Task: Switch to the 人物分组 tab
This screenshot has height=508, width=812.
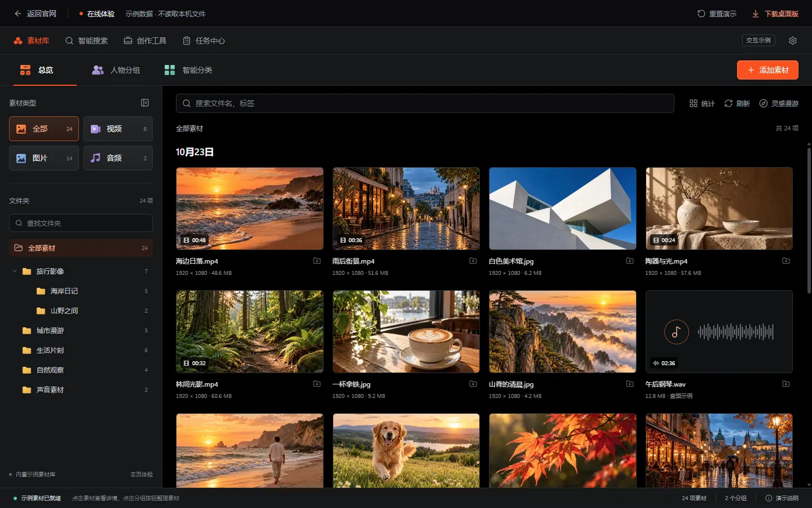Action: tap(116, 70)
